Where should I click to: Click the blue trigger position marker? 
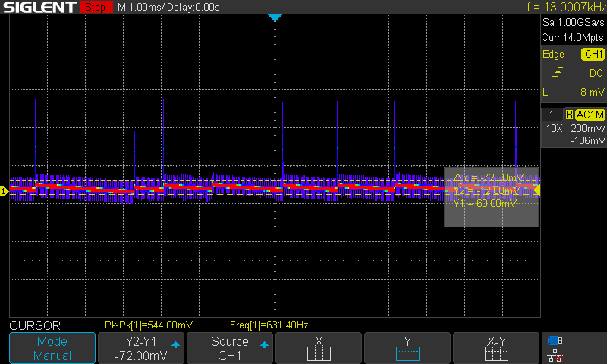[x=275, y=17]
